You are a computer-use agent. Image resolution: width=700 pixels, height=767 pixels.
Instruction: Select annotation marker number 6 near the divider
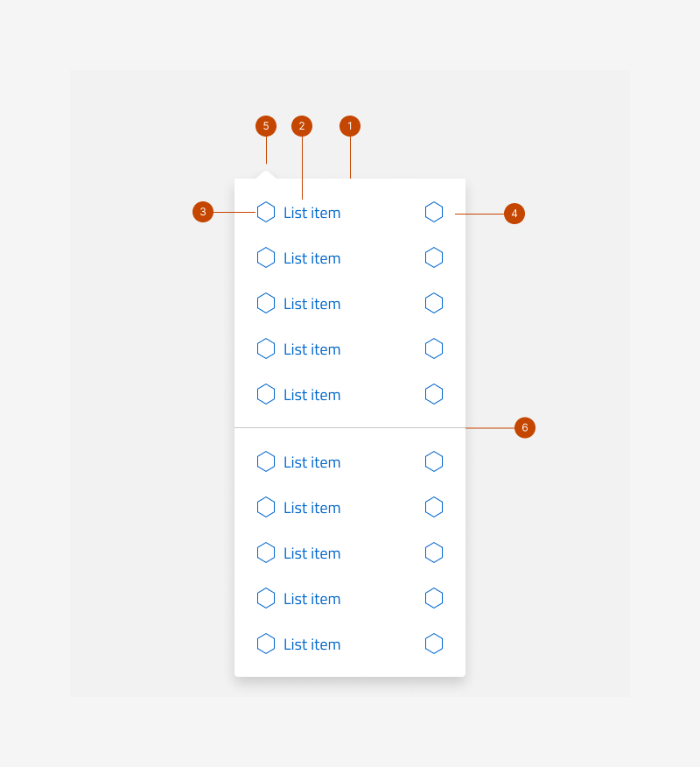[x=525, y=428]
